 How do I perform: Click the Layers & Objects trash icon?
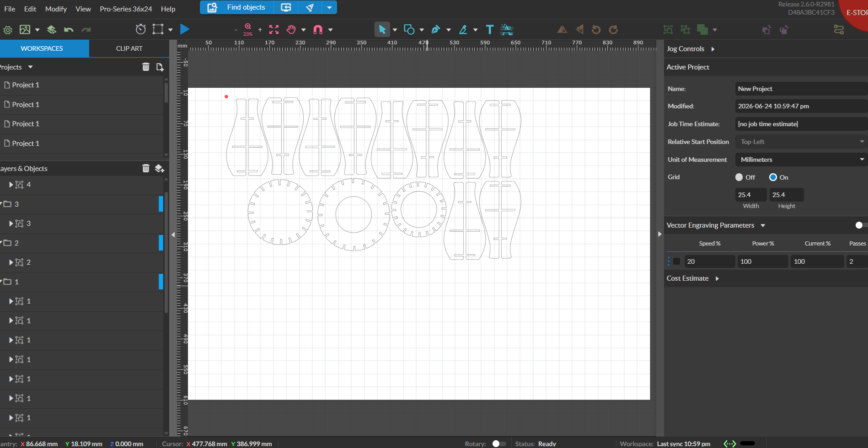(x=146, y=169)
